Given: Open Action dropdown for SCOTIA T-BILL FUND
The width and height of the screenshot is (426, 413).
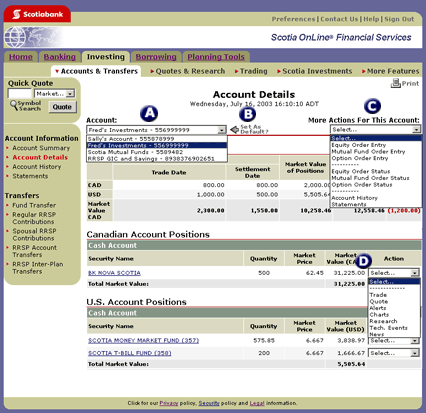Looking at the screenshot, I should tap(394, 353).
